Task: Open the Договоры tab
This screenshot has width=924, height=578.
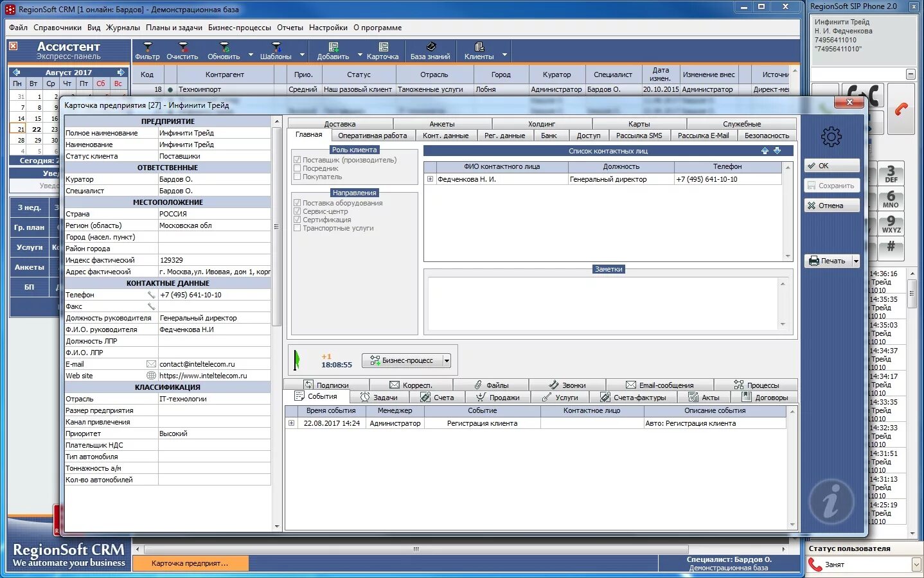Action: coord(765,398)
